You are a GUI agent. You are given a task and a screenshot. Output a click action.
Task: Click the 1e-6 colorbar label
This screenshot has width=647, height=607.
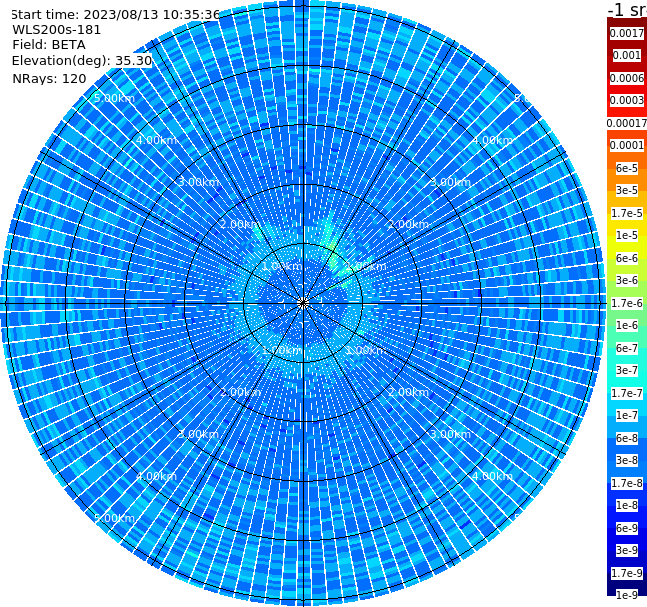pyautogui.click(x=627, y=325)
